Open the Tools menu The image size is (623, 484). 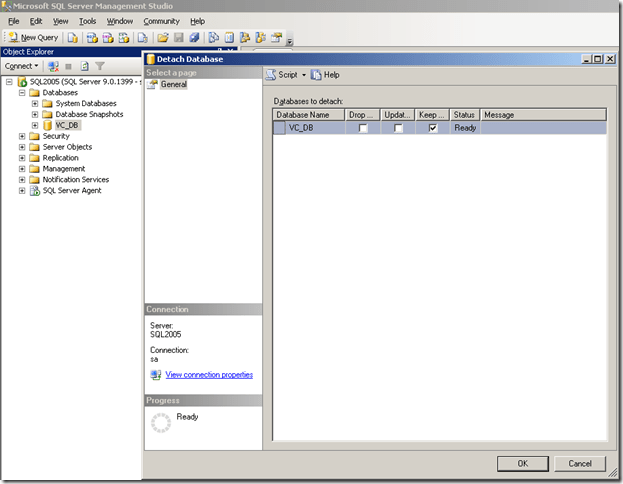[89, 21]
